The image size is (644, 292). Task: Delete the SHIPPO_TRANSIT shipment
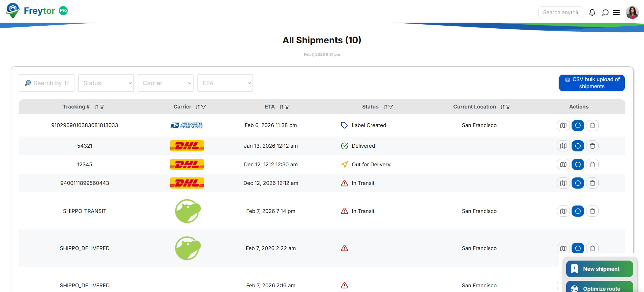pyautogui.click(x=593, y=211)
